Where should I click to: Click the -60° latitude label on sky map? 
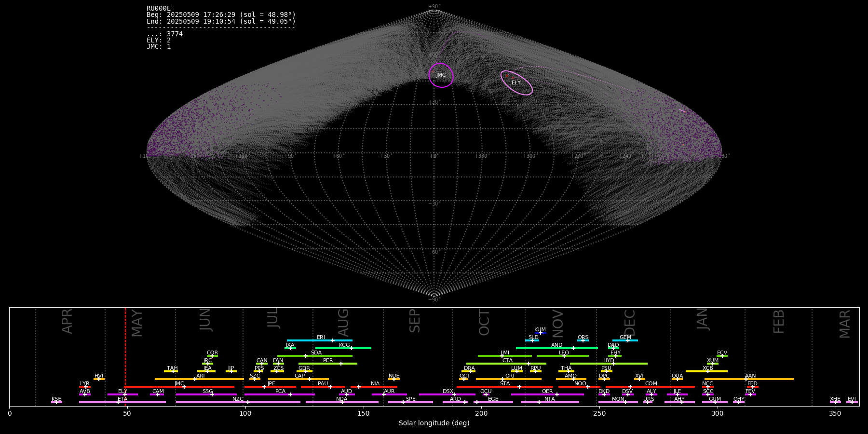point(434,252)
